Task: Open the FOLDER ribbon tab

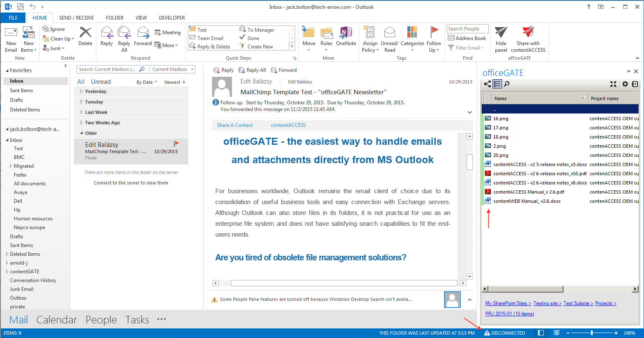Action: pos(115,18)
